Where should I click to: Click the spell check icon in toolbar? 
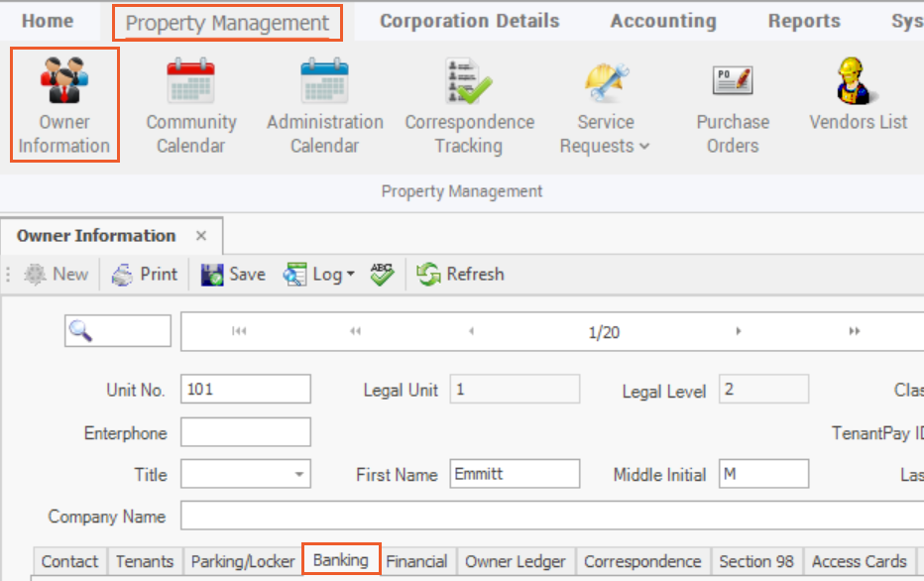pos(382,275)
